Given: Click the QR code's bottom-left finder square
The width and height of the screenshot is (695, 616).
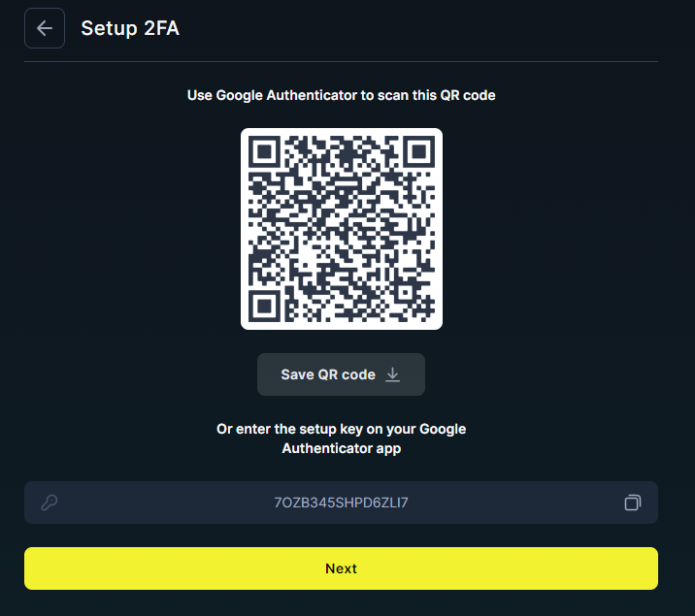Looking at the screenshot, I should pos(264,306).
